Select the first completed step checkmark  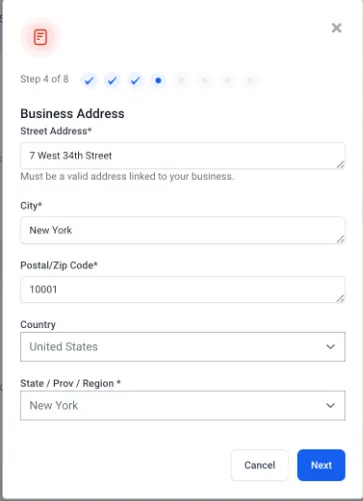tap(89, 81)
